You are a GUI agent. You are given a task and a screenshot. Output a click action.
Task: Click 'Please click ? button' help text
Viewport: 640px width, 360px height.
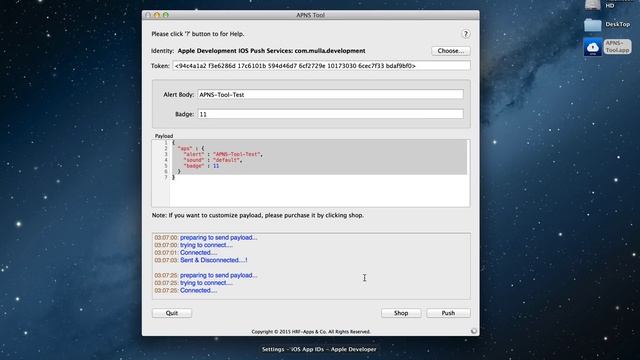[x=198, y=34]
